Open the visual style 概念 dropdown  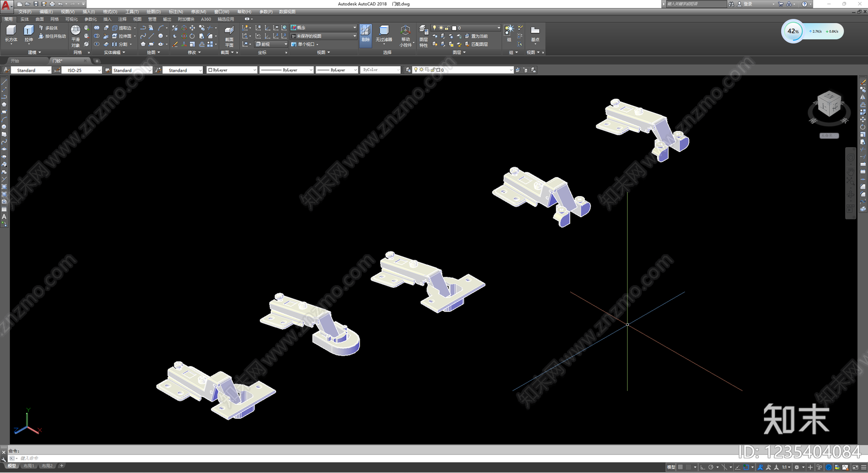pos(324,28)
